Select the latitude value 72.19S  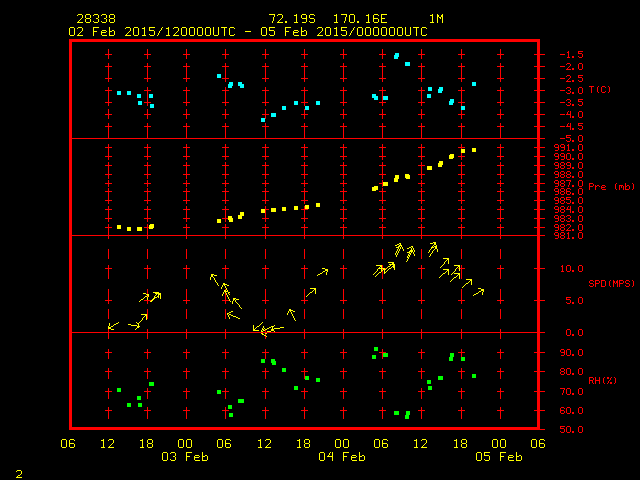coord(292,19)
